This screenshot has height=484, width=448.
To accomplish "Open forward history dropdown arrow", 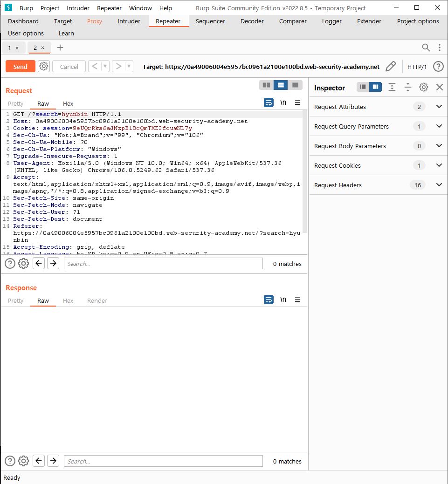I will (129, 66).
